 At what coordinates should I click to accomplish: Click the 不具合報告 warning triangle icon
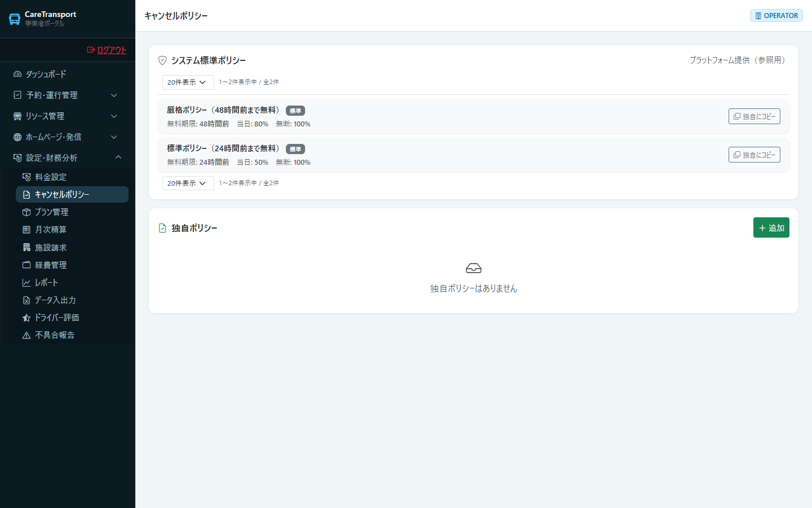27,335
